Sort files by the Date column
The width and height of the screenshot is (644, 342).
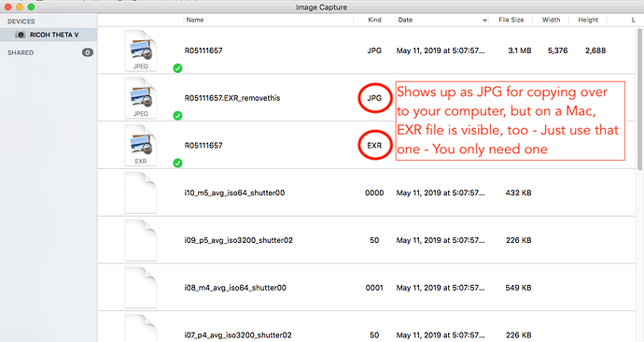[x=405, y=20]
